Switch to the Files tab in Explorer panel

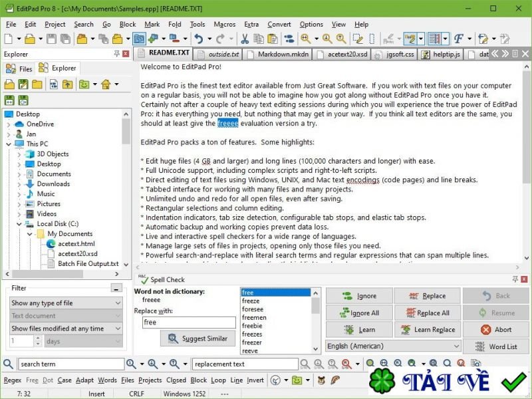pyautogui.click(x=19, y=69)
